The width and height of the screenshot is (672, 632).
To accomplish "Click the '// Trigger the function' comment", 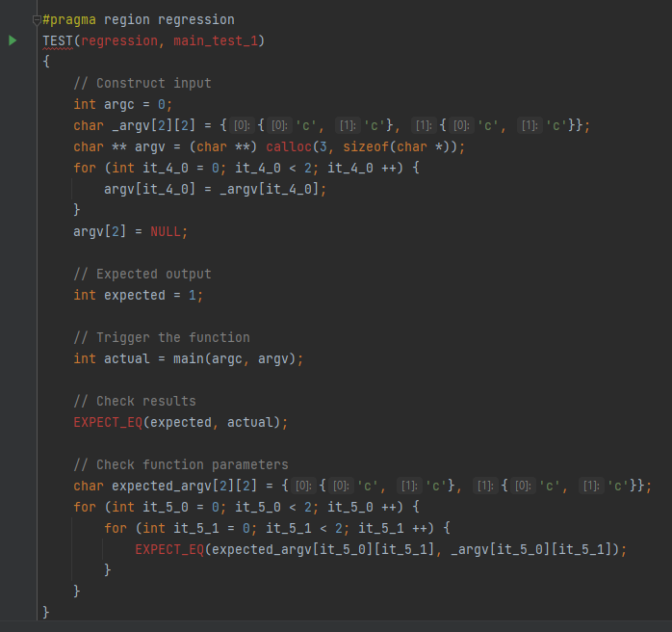I will (161, 337).
